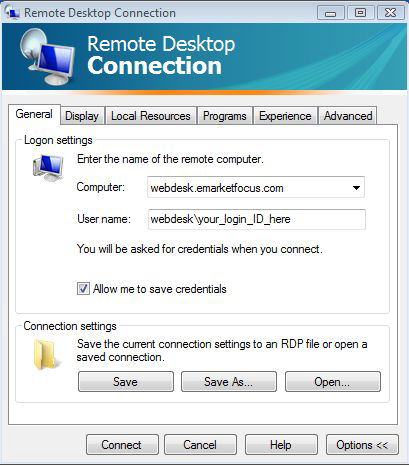Select the General tab
This screenshot has height=467, width=409.
pyautogui.click(x=34, y=114)
